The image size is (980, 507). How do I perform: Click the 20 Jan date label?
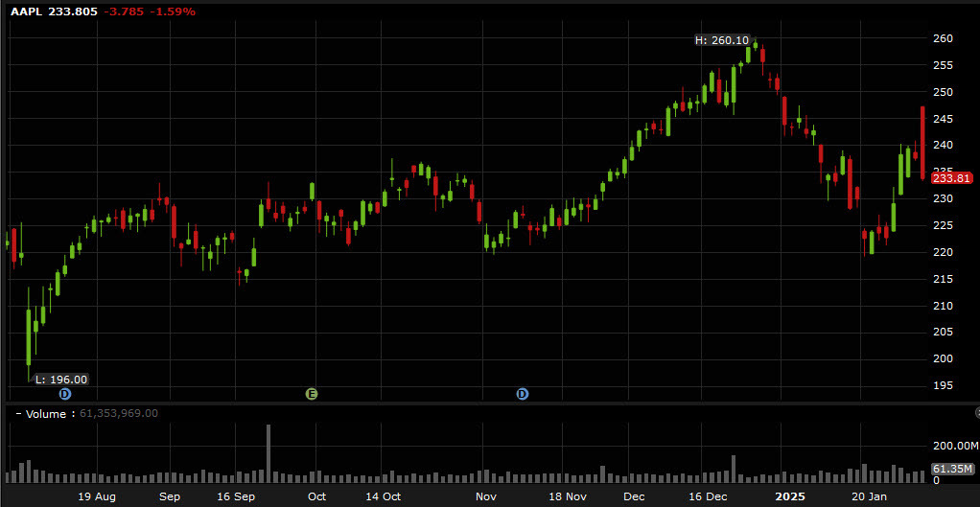[x=870, y=497]
